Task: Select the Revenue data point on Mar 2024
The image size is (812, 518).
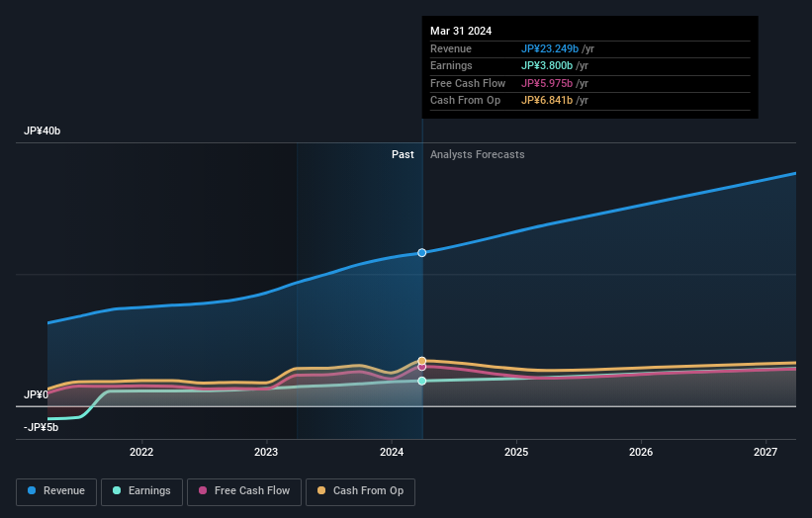Action: pyautogui.click(x=422, y=252)
